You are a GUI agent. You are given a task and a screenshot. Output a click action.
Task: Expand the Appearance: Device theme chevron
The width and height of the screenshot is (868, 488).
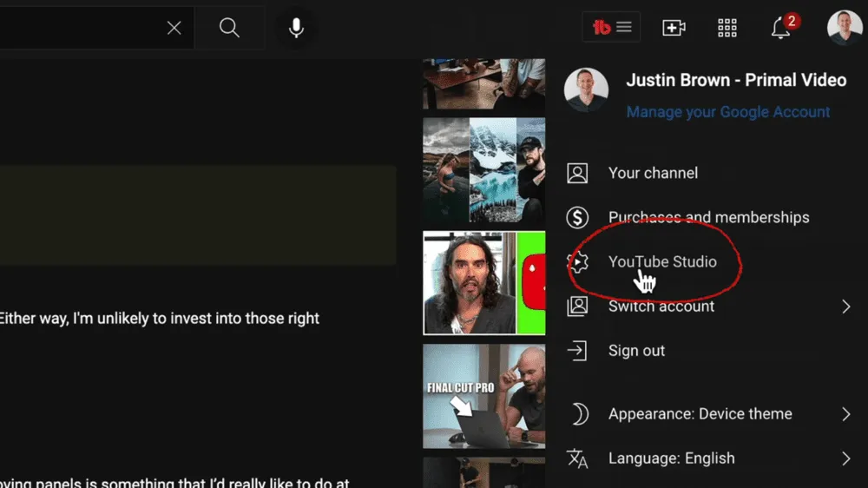(845, 414)
